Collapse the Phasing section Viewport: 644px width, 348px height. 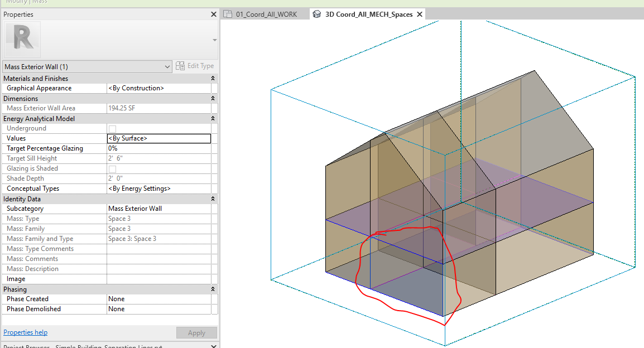coord(213,289)
